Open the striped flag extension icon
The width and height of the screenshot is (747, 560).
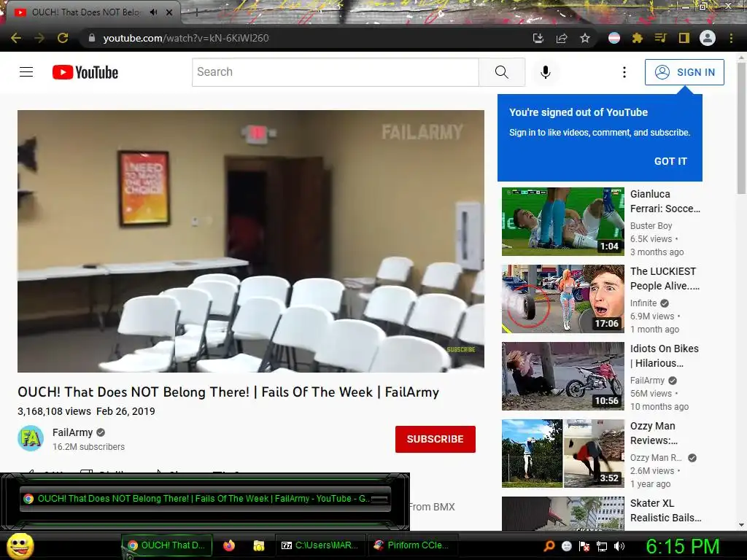coord(614,38)
